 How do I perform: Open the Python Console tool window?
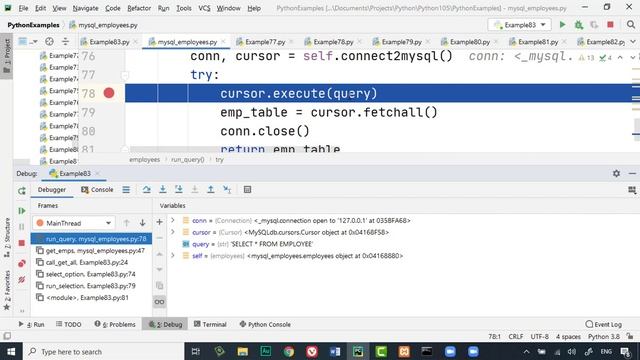click(x=265, y=324)
